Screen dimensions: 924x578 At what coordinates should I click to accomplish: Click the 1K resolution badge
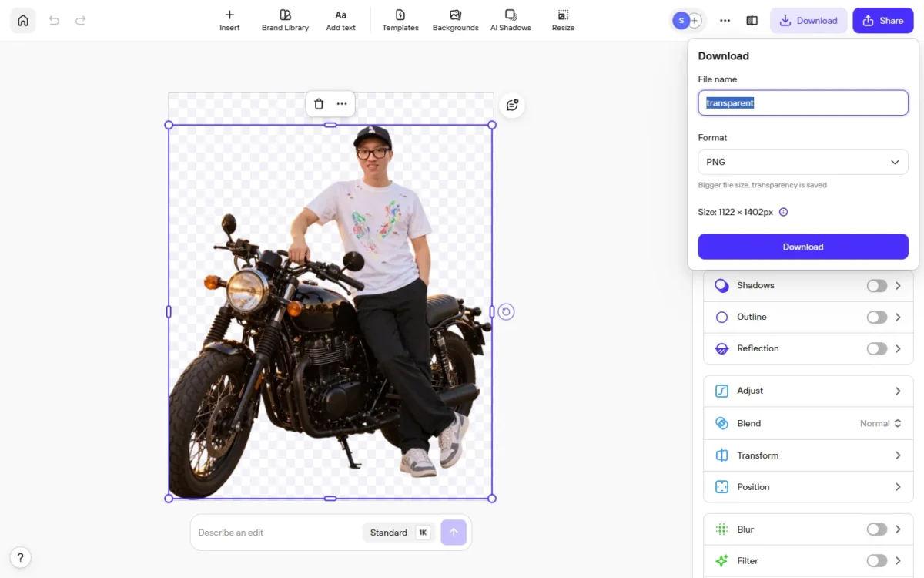423,533
